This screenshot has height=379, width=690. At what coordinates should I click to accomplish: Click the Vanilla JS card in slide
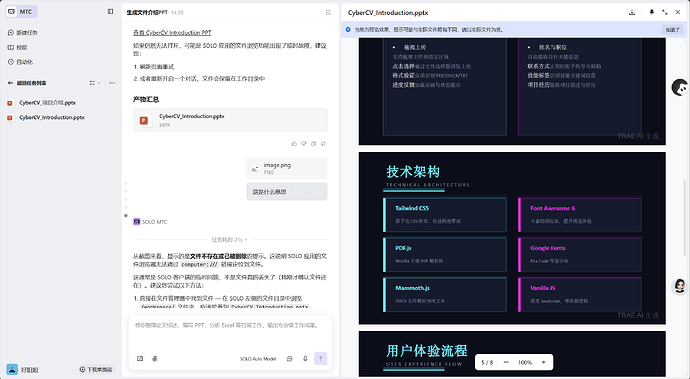(580, 294)
